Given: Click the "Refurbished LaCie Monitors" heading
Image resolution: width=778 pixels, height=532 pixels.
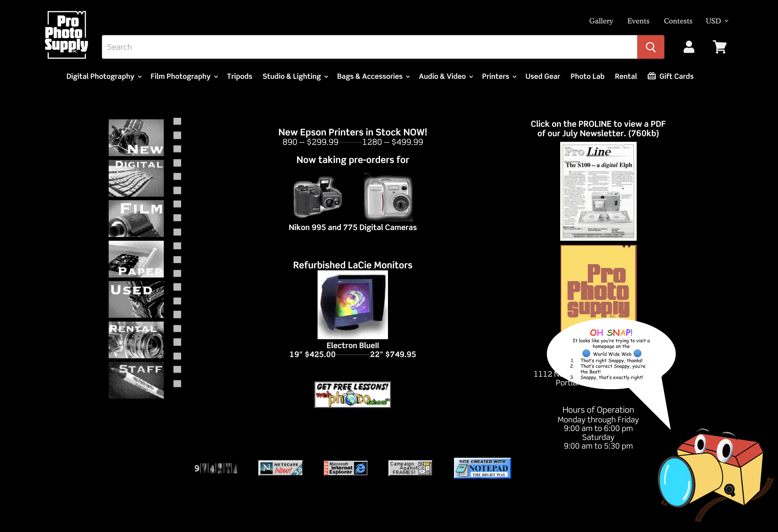Looking at the screenshot, I should click(352, 265).
